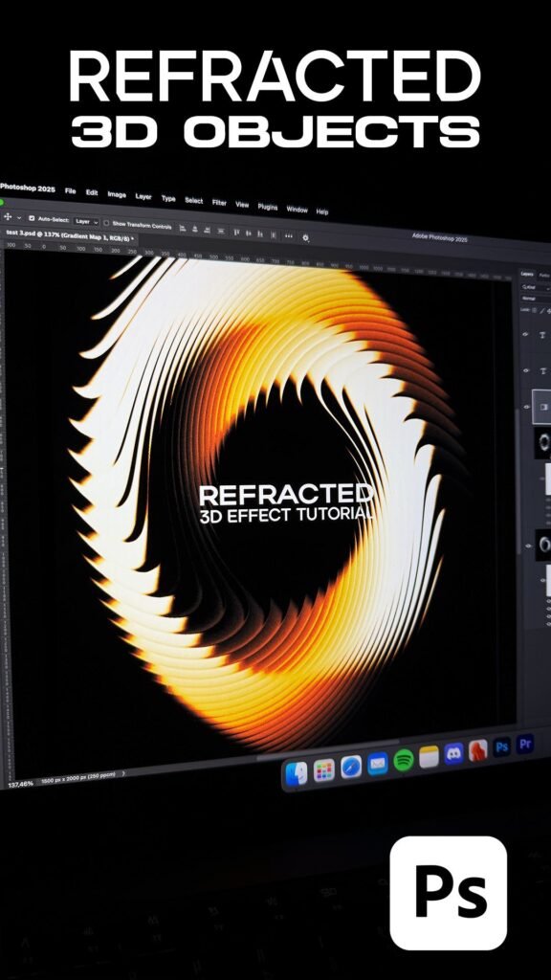Hide the second text layer via eye icon
This screenshot has height=980, width=551.
526,370
